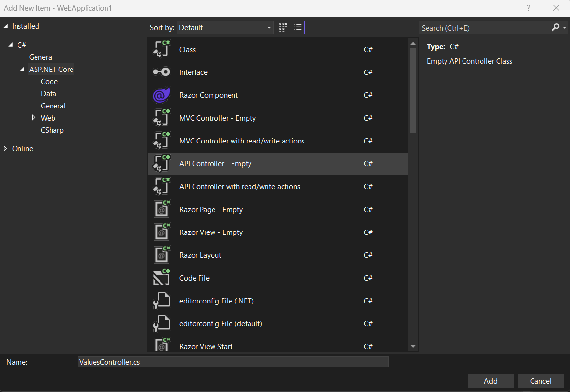The image size is (570, 392).
Task: Select the Data category
Action: pos(48,93)
